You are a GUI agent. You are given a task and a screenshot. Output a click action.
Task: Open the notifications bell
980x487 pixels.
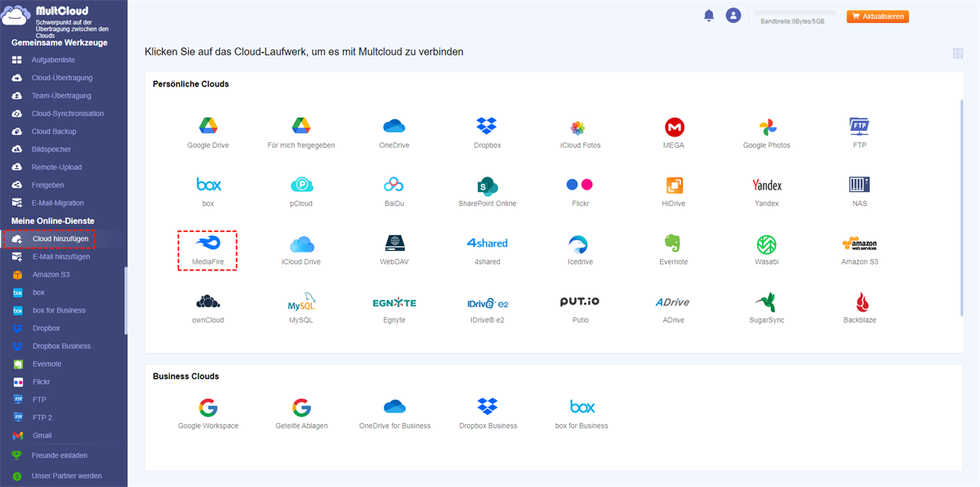click(x=709, y=16)
